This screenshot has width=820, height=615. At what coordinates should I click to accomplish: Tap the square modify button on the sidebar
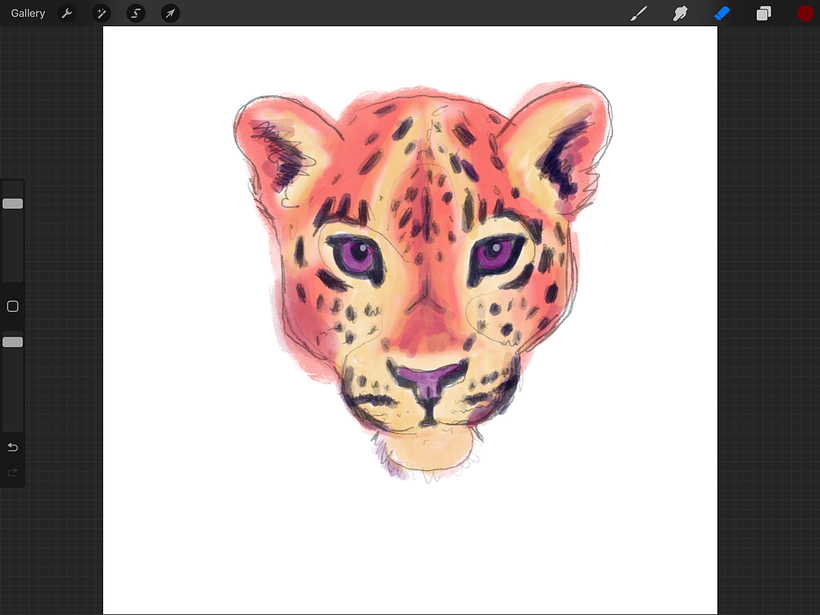(13, 306)
